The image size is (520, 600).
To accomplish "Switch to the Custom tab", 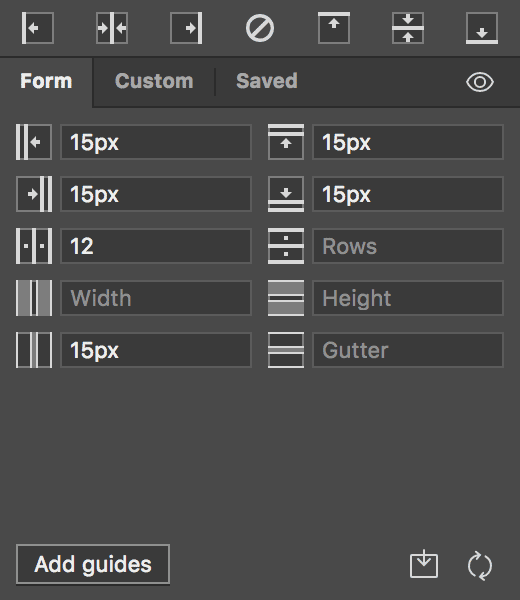I will coord(154,81).
